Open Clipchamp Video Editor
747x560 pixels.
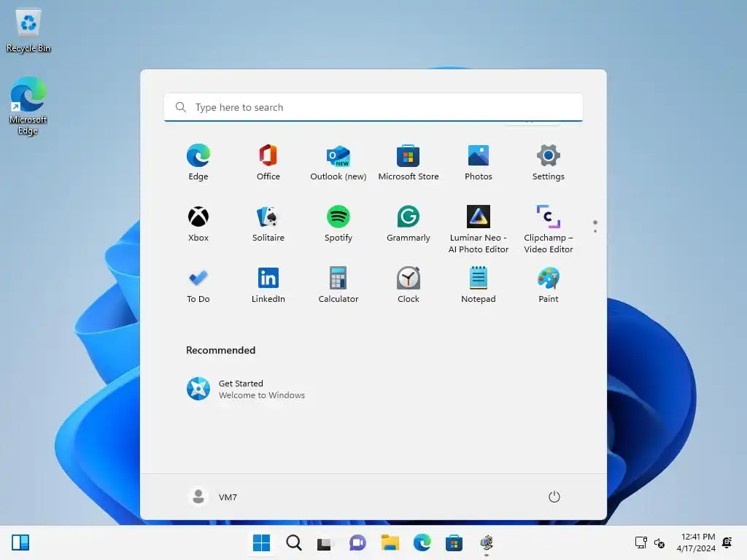pyautogui.click(x=549, y=229)
